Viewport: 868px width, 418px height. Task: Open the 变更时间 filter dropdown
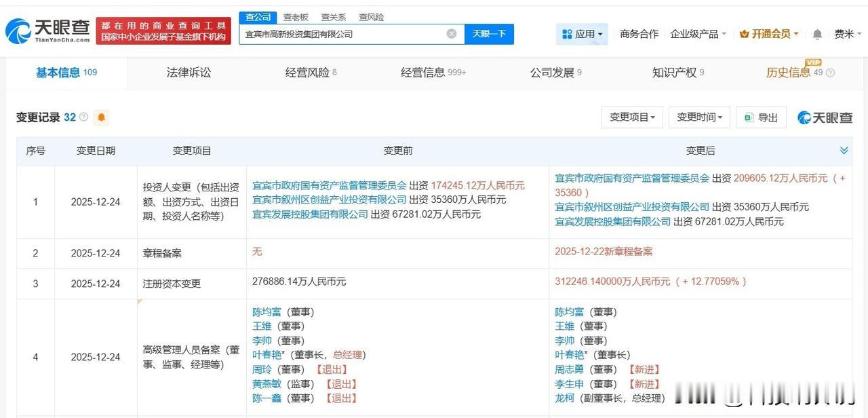(x=698, y=117)
